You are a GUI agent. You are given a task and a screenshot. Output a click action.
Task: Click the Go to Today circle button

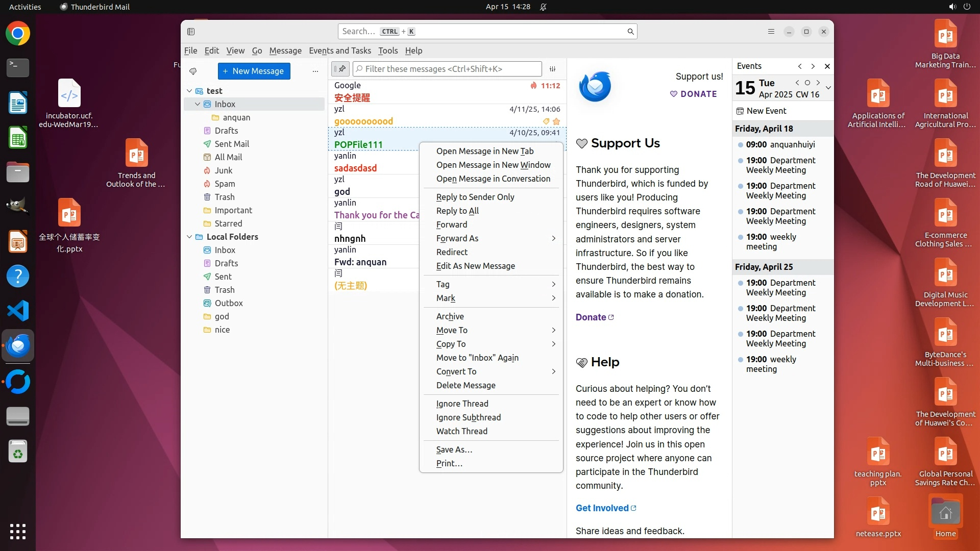pyautogui.click(x=807, y=83)
